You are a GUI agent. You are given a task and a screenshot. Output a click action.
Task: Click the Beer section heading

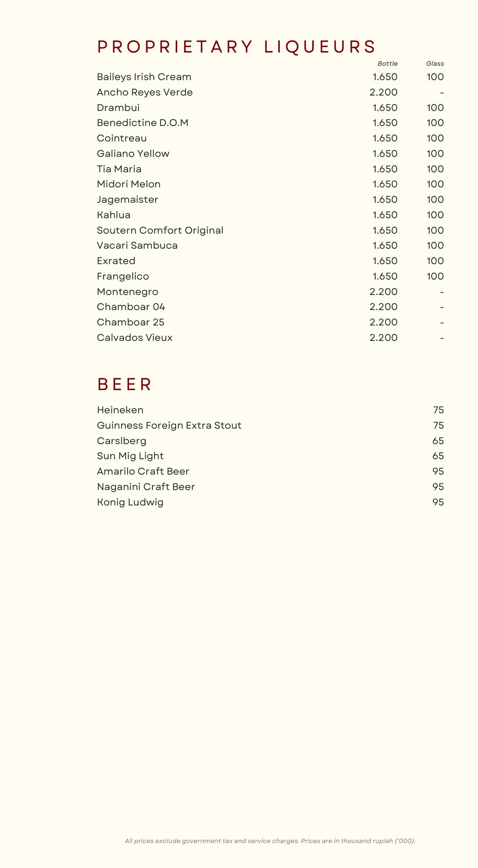[x=125, y=385]
